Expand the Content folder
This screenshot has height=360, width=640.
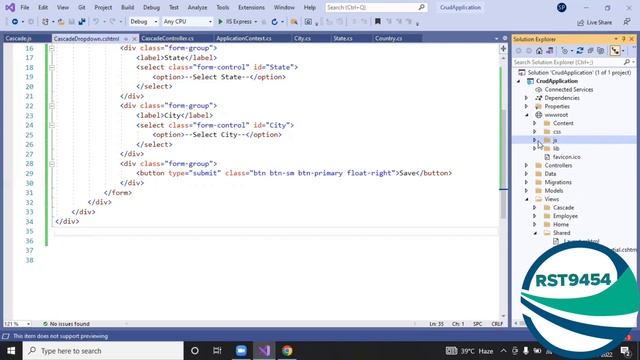[x=535, y=123]
